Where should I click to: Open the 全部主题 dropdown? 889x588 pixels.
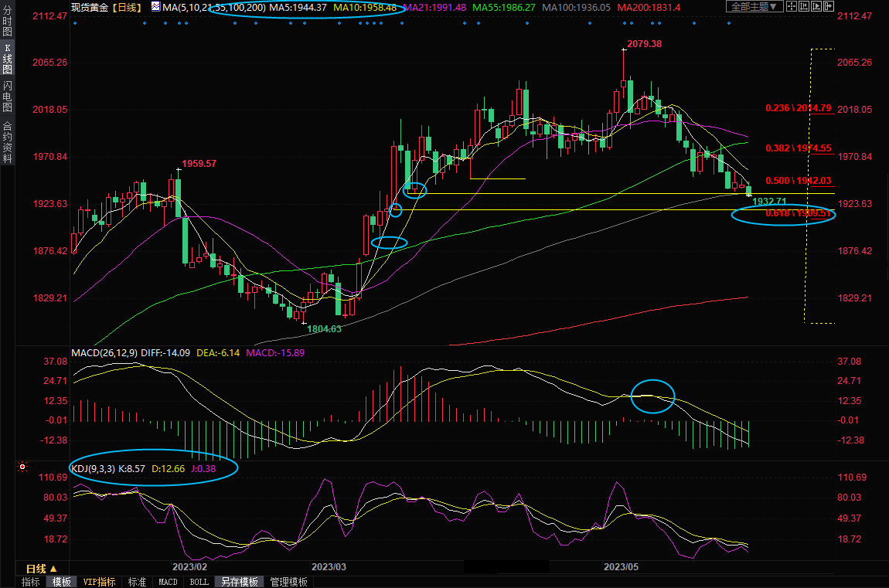753,7
